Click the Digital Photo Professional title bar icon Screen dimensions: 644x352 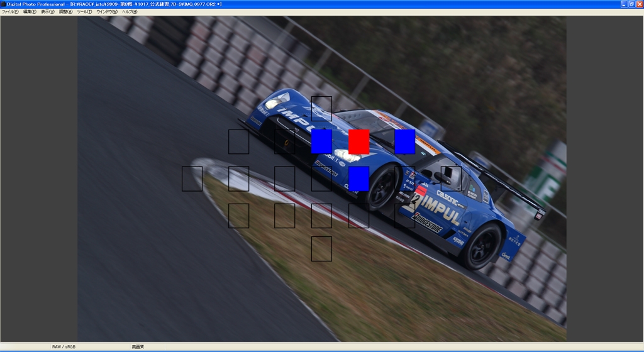(x=3, y=4)
